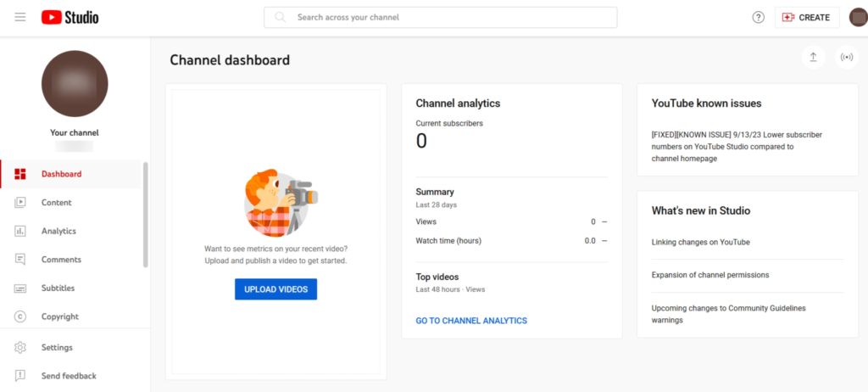This screenshot has height=392, width=868.
Task: Open Subtitles in the sidebar
Action: click(x=58, y=288)
